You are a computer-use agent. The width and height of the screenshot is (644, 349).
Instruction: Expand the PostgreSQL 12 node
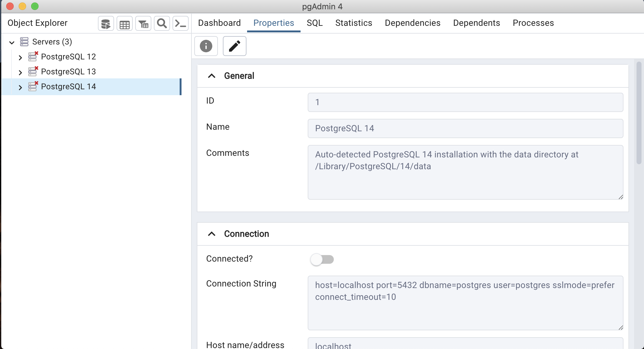point(20,58)
